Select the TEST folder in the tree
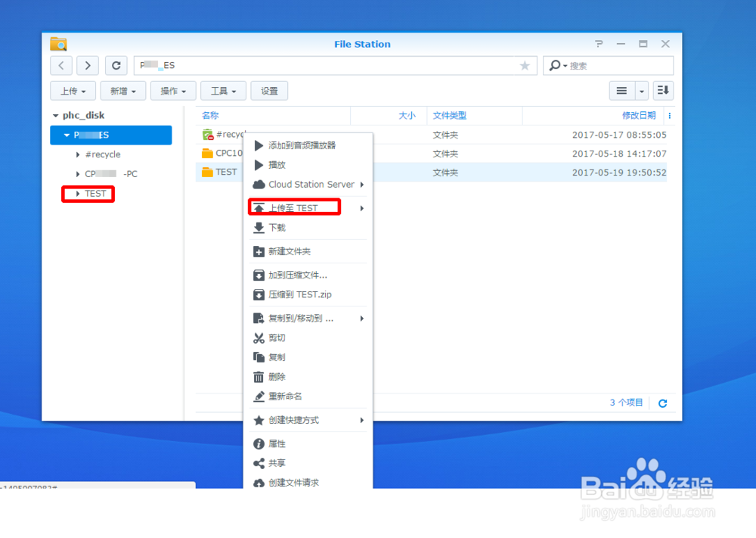This screenshot has height=538, width=756. pyautogui.click(x=95, y=194)
